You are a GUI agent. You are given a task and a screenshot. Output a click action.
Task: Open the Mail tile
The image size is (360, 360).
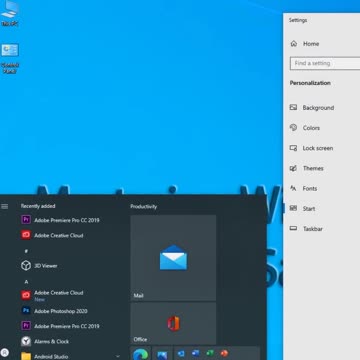173,258
